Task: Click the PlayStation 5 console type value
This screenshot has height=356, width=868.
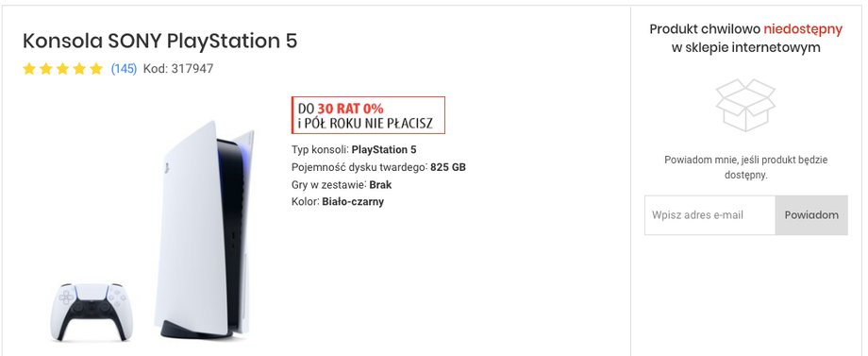Action: [384, 149]
